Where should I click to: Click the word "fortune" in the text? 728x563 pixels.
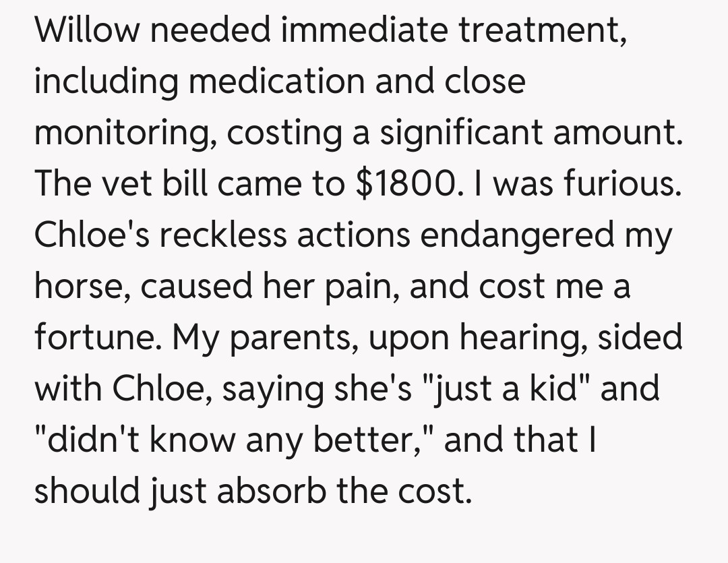click(94, 338)
